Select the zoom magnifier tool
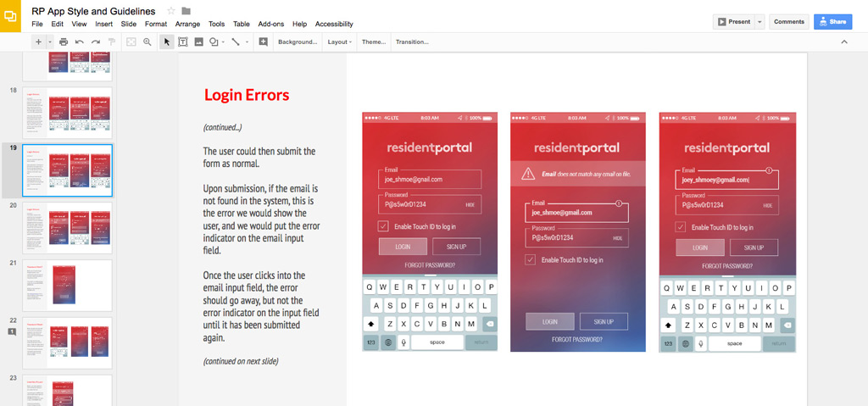This screenshot has width=868, height=406. tap(147, 42)
